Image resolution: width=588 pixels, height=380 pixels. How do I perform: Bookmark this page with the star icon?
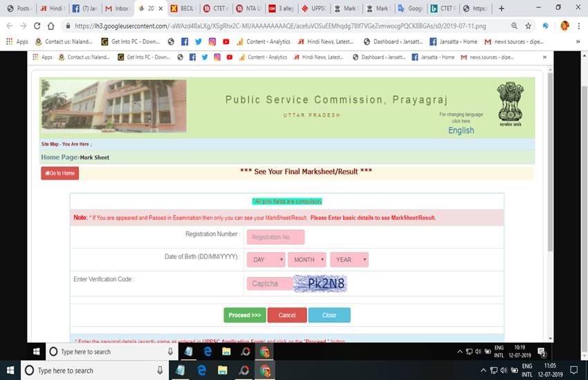(529, 26)
